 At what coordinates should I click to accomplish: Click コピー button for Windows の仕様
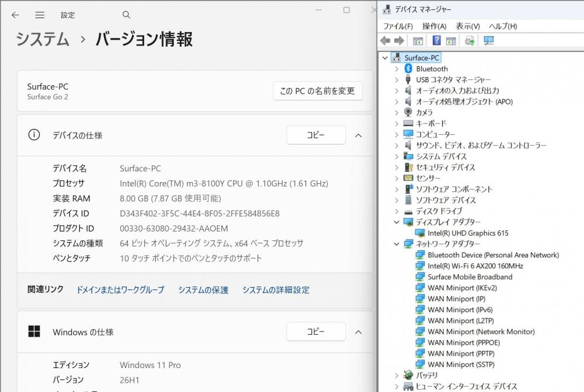pos(316,331)
